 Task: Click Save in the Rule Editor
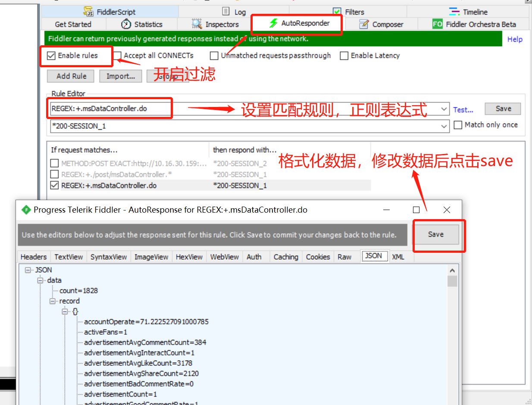pyautogui.click(x=503, y=109)
